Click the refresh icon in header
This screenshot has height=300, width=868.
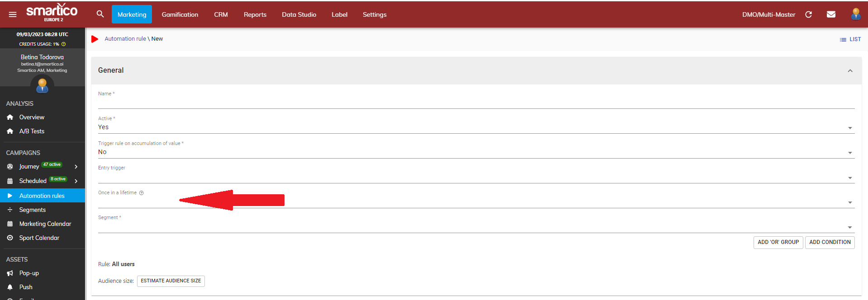coord(808,14)
